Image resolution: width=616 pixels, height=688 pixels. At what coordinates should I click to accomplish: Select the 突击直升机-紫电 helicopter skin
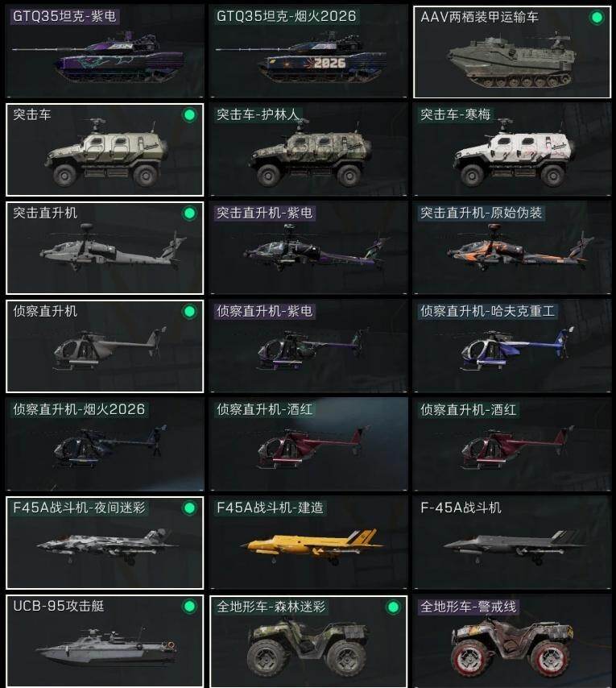click(x=308, y=248)
